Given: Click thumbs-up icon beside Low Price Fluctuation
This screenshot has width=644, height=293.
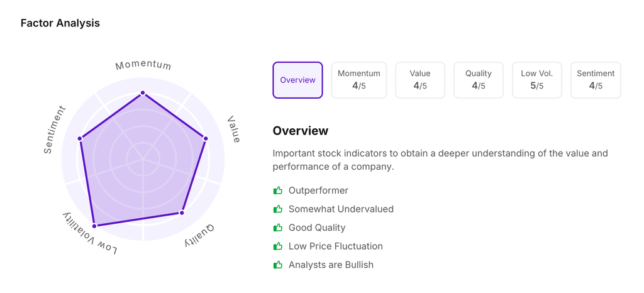Looking at the screenshot, I should pos(277,246).
